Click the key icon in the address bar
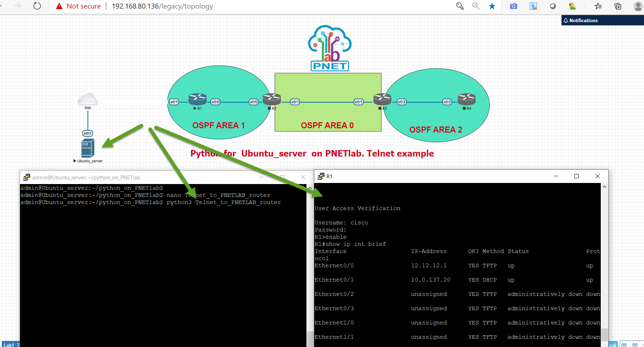 coord(460,6)
